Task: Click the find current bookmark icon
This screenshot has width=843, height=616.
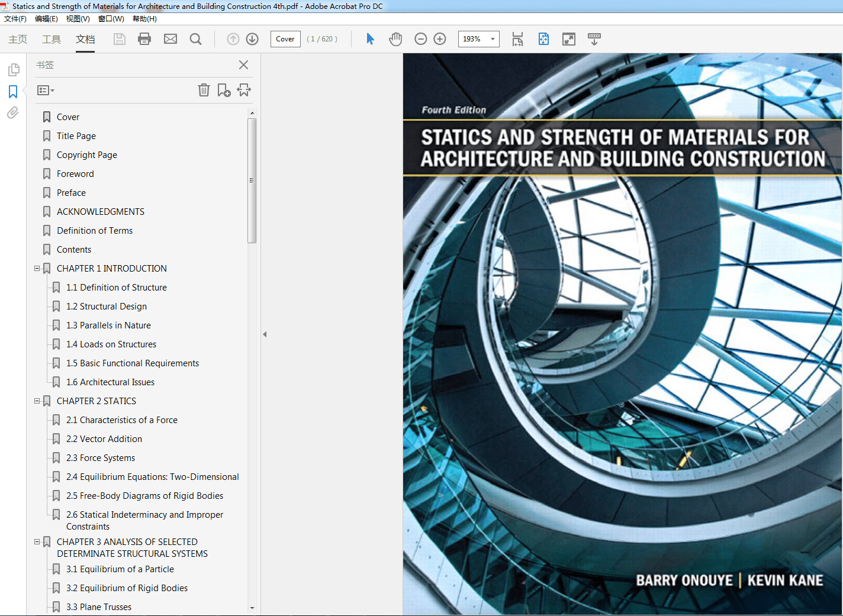Action: coord(244,90)
